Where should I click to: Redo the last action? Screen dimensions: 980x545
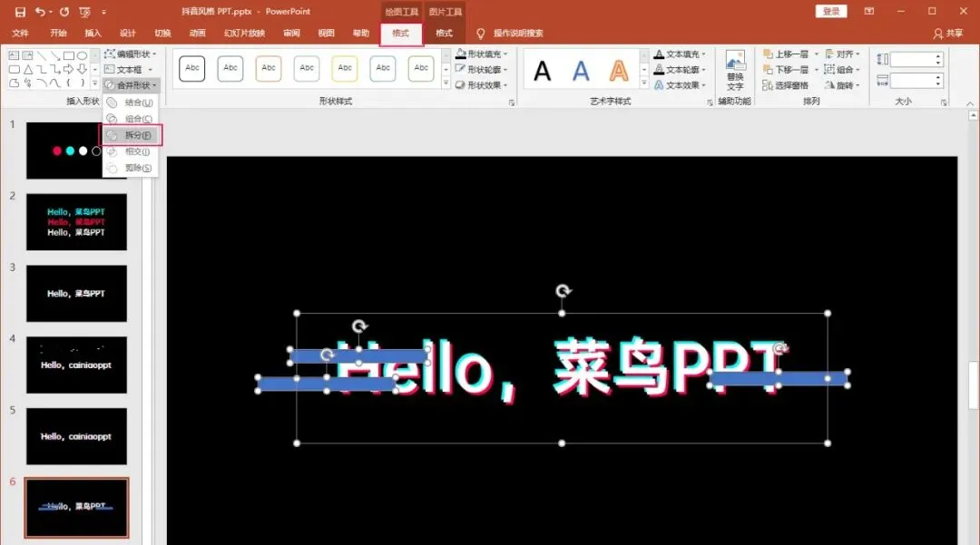(64, 12)
